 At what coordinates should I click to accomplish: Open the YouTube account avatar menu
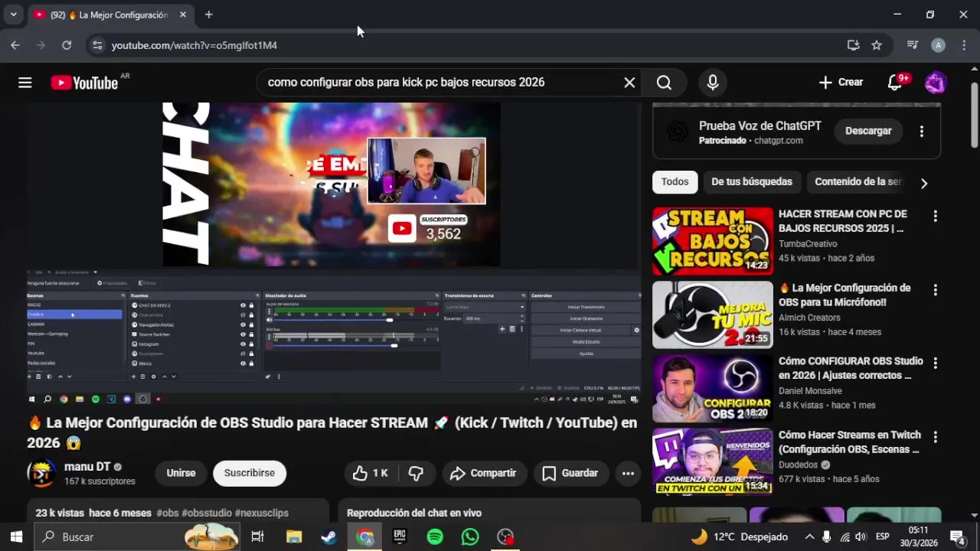tap(936, 83)
